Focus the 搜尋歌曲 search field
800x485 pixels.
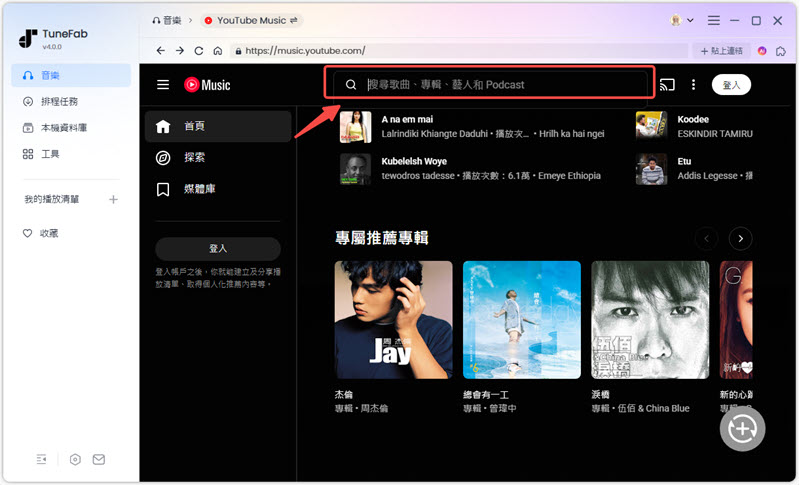tap(490, 85)
